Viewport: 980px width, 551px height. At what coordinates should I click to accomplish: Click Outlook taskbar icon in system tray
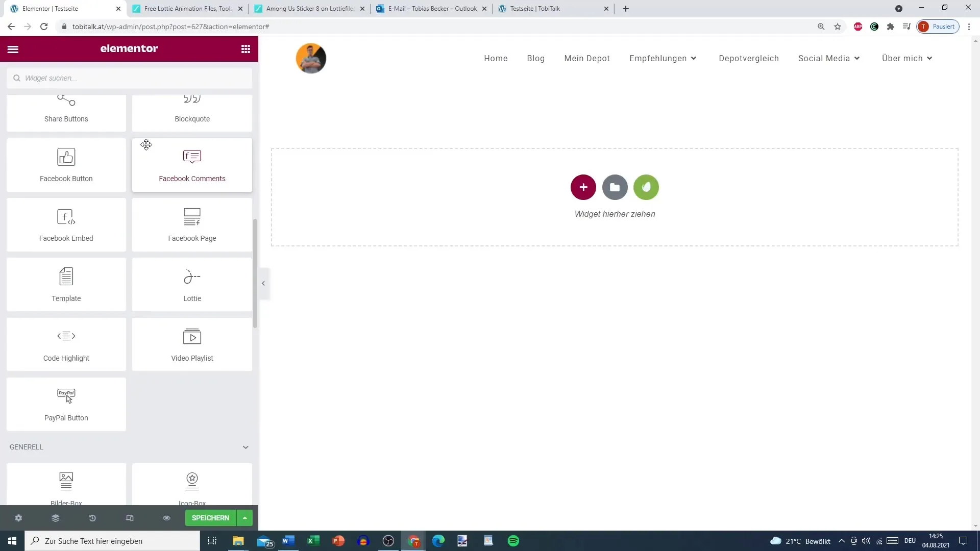(266, 540)
